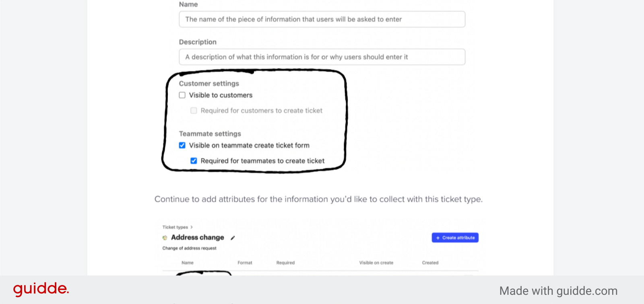Click the Required column header
The width and height of the screenshot is (644, 304).
click(285, 263)
